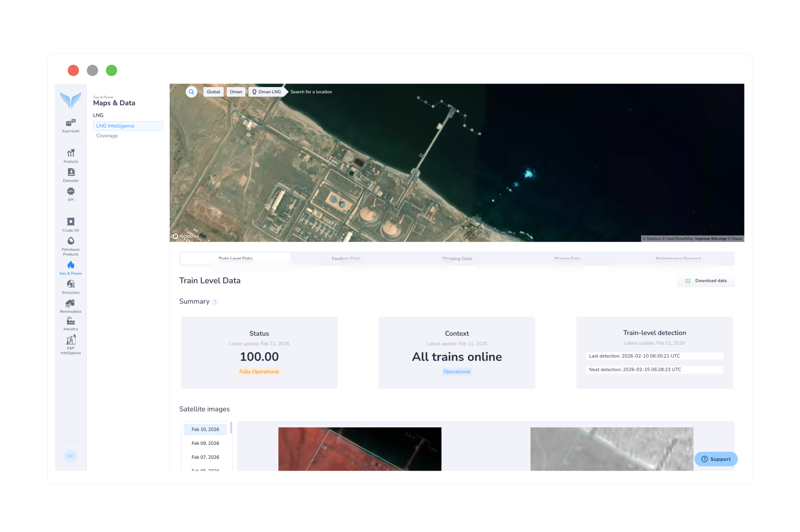Click the E&P Intelligence icon

[71, 340]
